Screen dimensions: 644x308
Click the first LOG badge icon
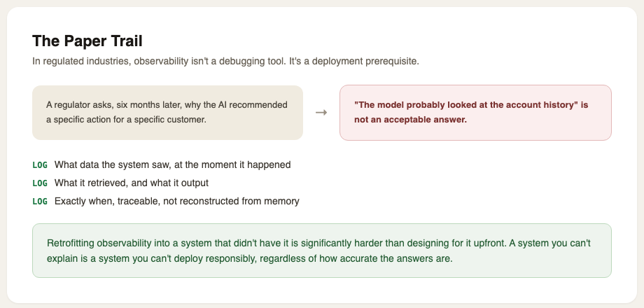[x=40, y=165]
